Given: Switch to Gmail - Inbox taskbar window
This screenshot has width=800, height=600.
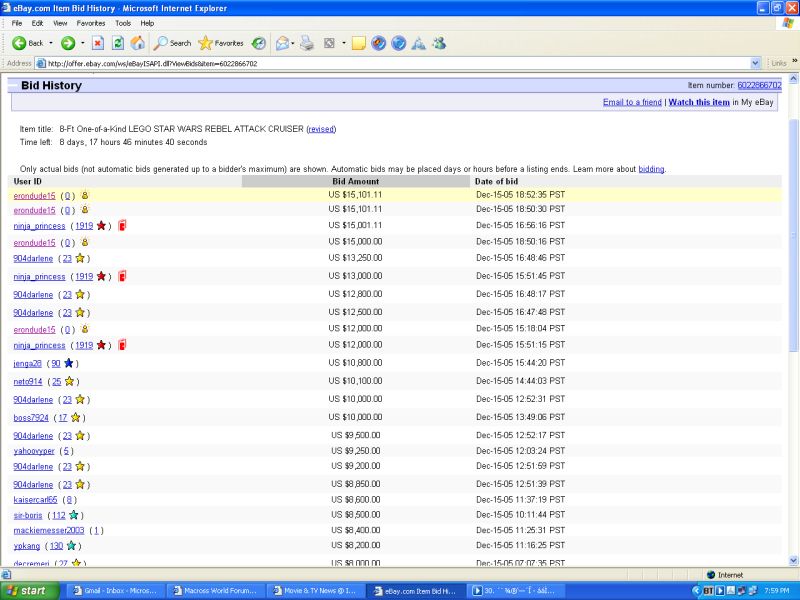Looking at the screenshot, I should point(115,591).
